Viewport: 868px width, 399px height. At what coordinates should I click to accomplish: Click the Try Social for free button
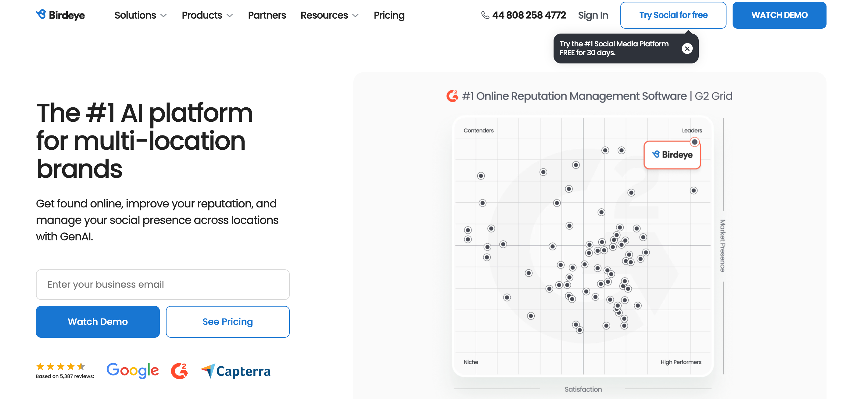[673, 15]
